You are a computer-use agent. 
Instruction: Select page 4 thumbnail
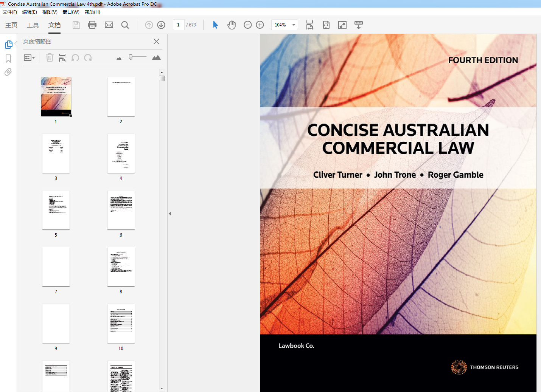121,153
